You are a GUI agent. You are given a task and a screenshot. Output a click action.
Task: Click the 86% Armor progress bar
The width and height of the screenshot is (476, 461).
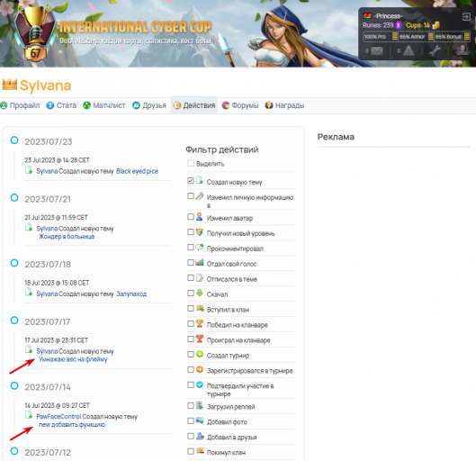417,37
